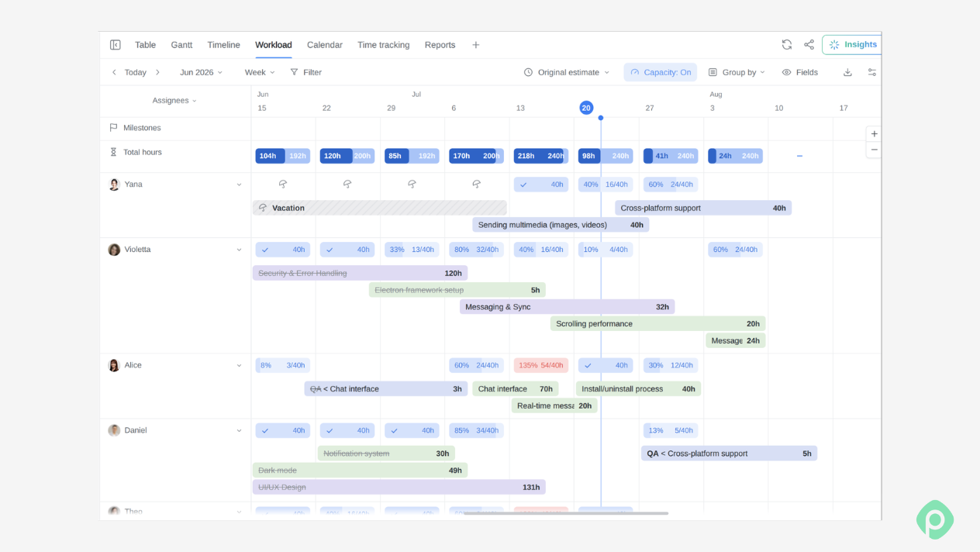
Task: Switch to the Timeline tab
Action: pyautogui.click(x=223, y=45)
